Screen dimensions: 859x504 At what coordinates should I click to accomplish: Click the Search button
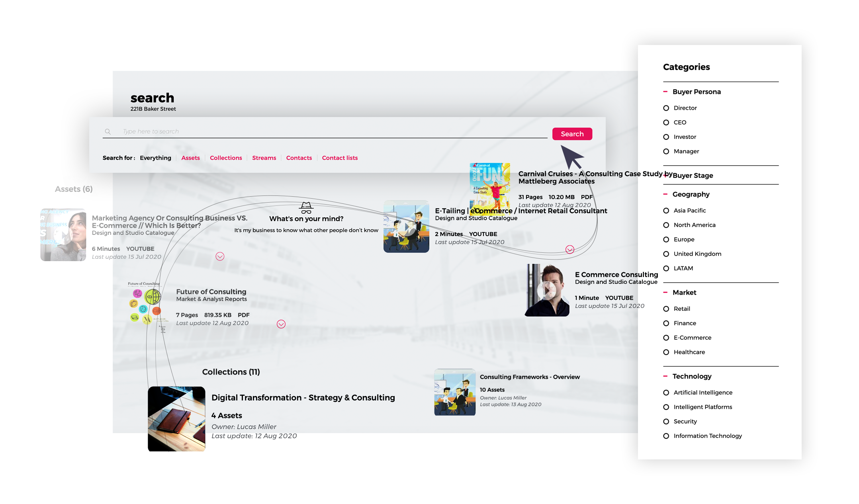571,133
